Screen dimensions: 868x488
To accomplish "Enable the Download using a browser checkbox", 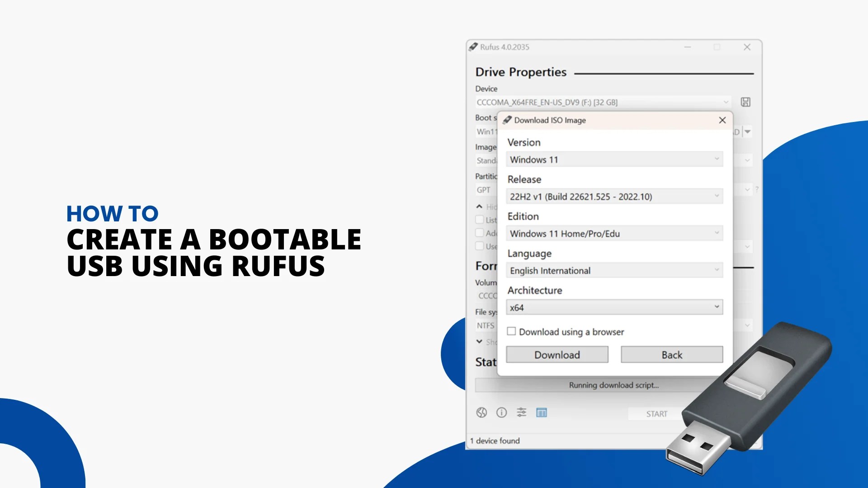I will pyautogui.click(x=511, y=331).
